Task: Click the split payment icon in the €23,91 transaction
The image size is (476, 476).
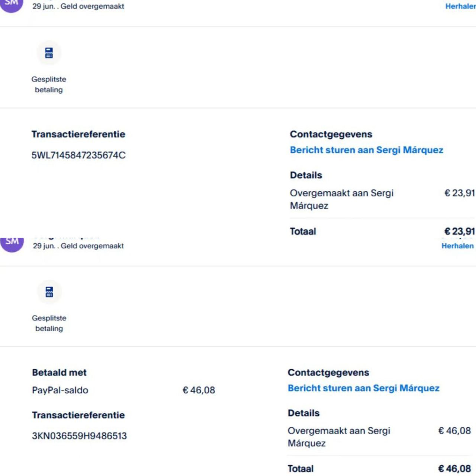Action: 49,53
